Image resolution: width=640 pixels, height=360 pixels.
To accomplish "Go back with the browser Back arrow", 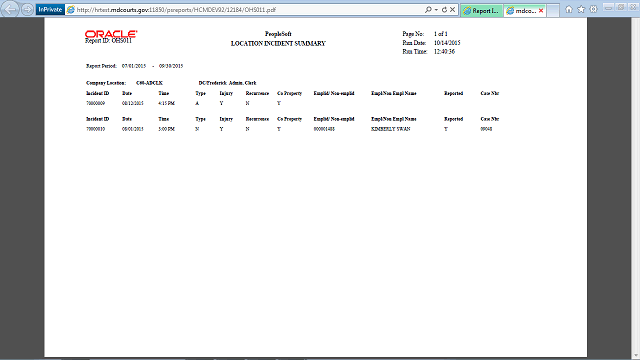I will click(x=10, y=9).
